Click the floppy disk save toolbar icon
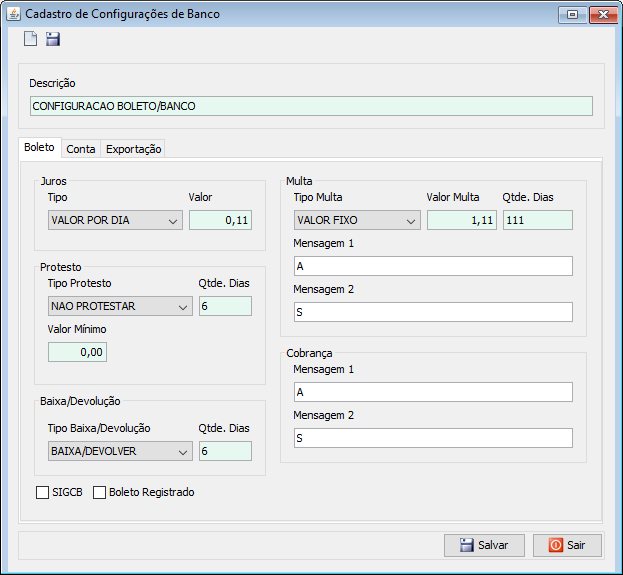The height and width of the screenshot is (575, 623). click(53, 39)
